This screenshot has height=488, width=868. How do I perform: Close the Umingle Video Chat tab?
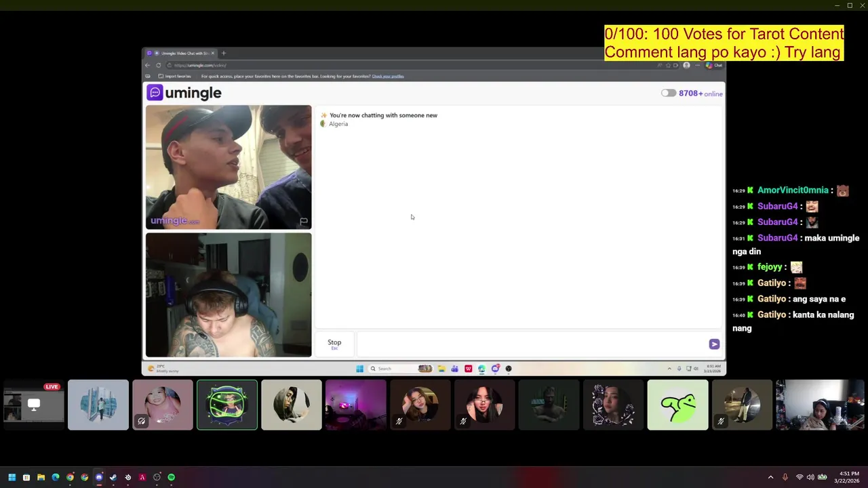pyautogui.click(x=212, y=53)
